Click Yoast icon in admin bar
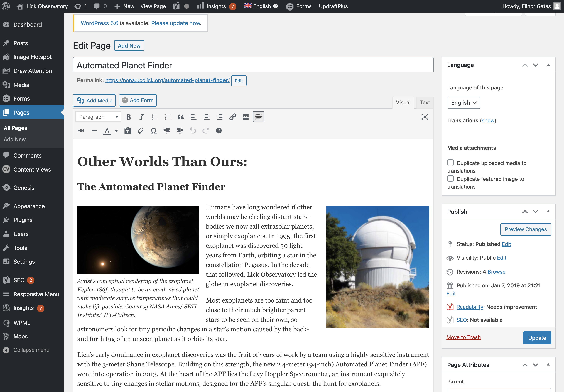The width and height of the screenshot is (564, 392). coord(176,6)
